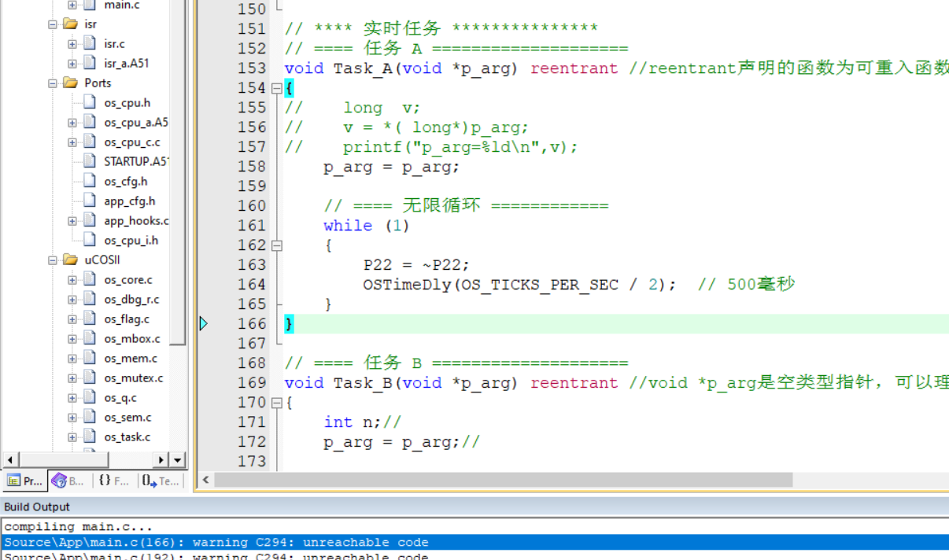The height and width of the screenshot is (560, 949).
Task: Collapse the uCOSII folder
Action: click(x=53, y=260)
